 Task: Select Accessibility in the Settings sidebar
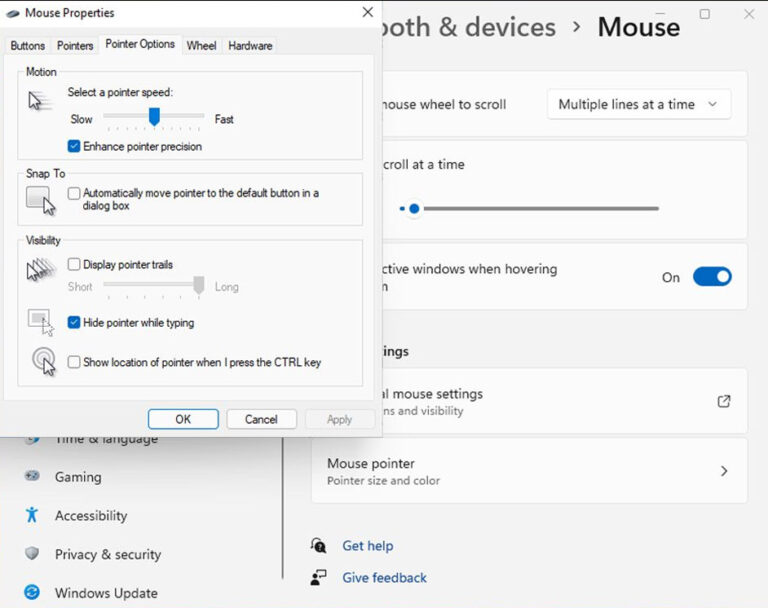tap(91, 515)
